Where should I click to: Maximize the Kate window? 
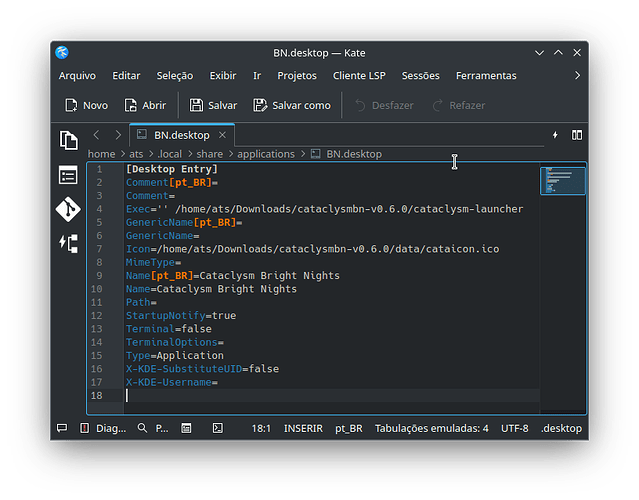558,53
